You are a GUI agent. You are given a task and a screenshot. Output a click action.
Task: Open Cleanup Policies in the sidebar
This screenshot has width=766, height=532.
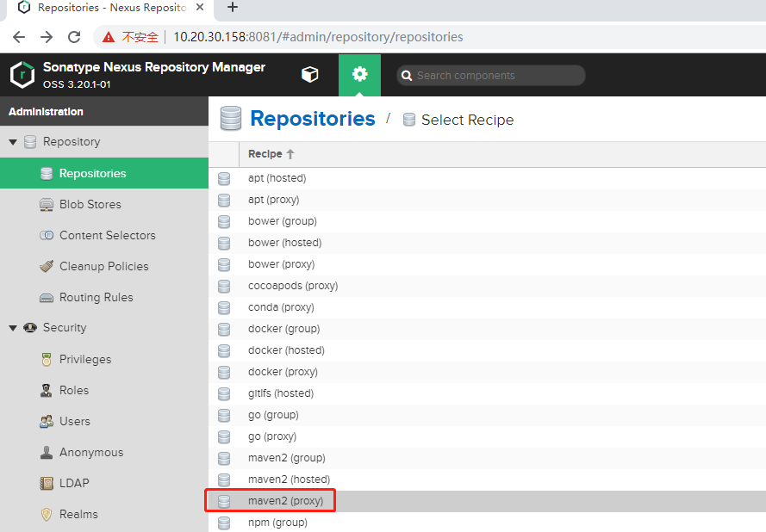104,267
